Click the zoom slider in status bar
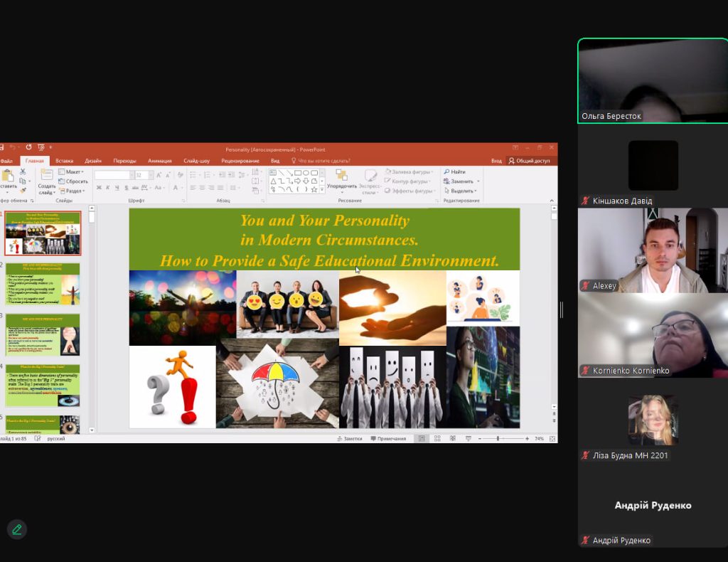728x562 pixels. click(498, 439)
